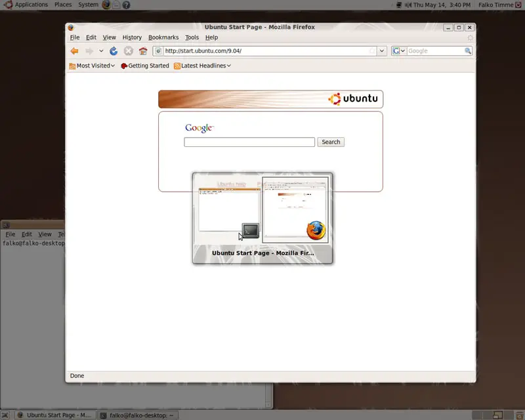Open the Trash icon in bottom panel
The height and width of the screenshot is (420, 525).
[x=519, y=415]
